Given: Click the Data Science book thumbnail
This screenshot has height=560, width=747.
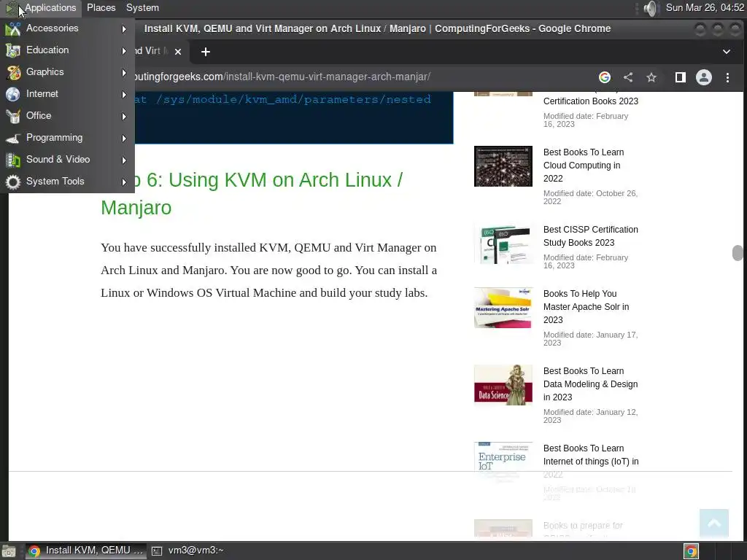Looking at the screenshot, I should [x=503, y=385].
